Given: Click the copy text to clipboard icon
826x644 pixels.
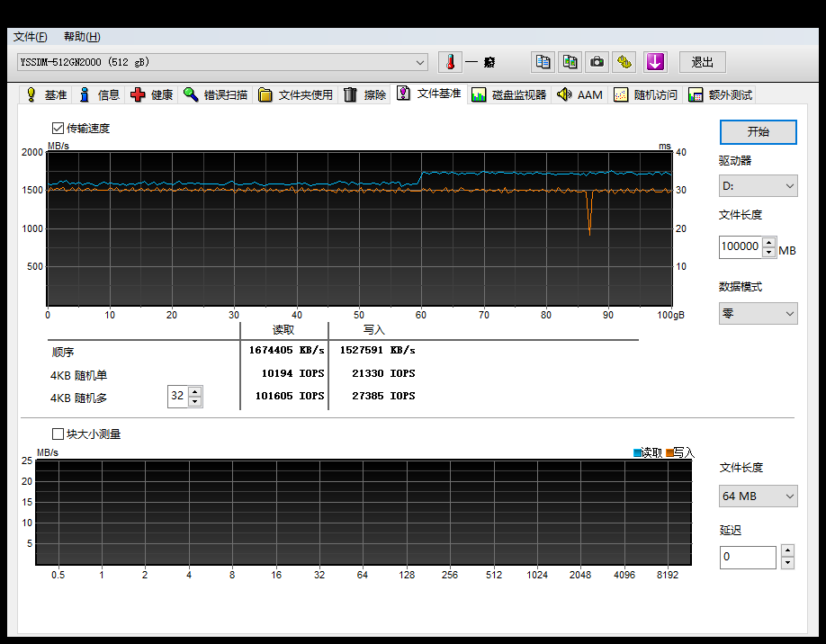Looking at the screenshot, I should click(x=543, y=62).
